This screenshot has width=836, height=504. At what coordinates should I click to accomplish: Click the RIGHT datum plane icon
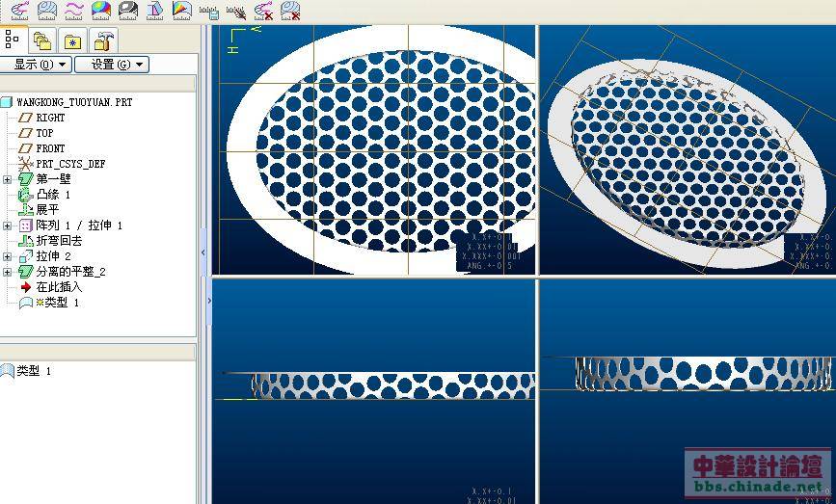26,118
